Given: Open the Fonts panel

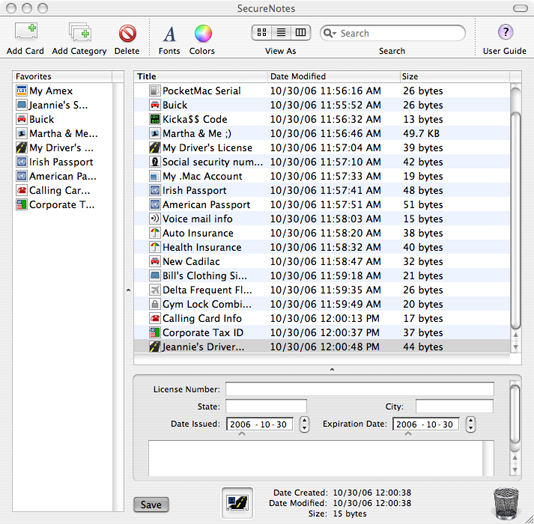Looking at the screenshot, I should point(169,34).
